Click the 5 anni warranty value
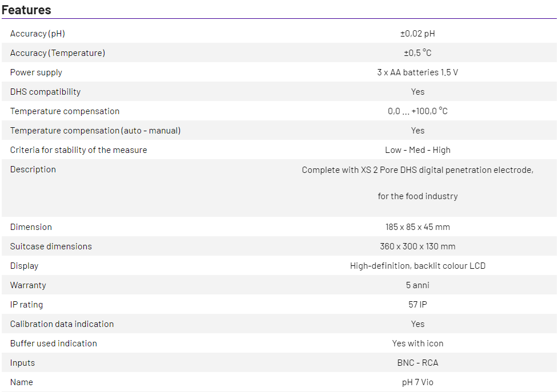The height and width of the screenshot is (392, 558). (418, 285)
